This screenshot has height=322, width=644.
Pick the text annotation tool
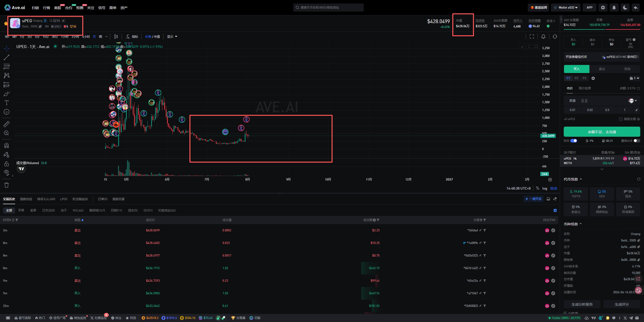pyautogui.click(x=7, y=103)
